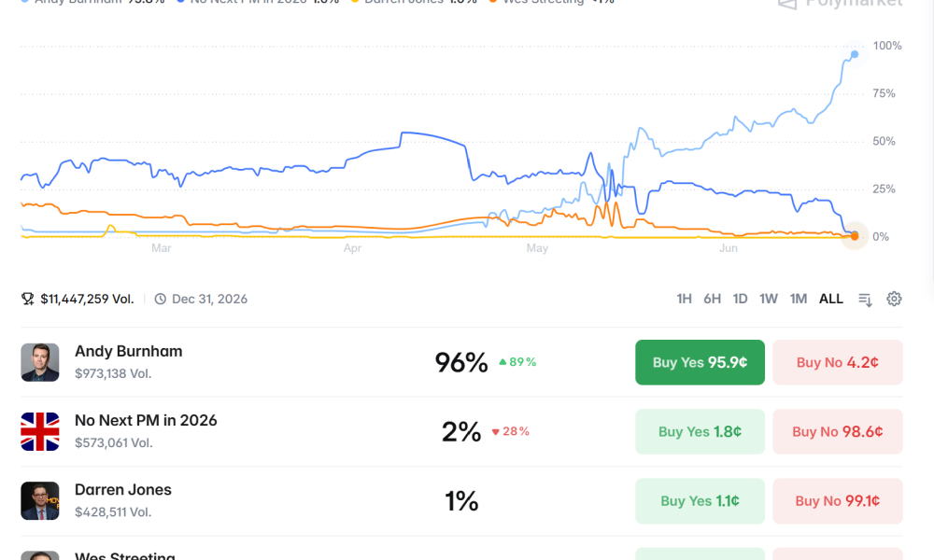Buy Yes 95.9¢ for Andy Burnham
934x560 pixels.
coord(700,362)
